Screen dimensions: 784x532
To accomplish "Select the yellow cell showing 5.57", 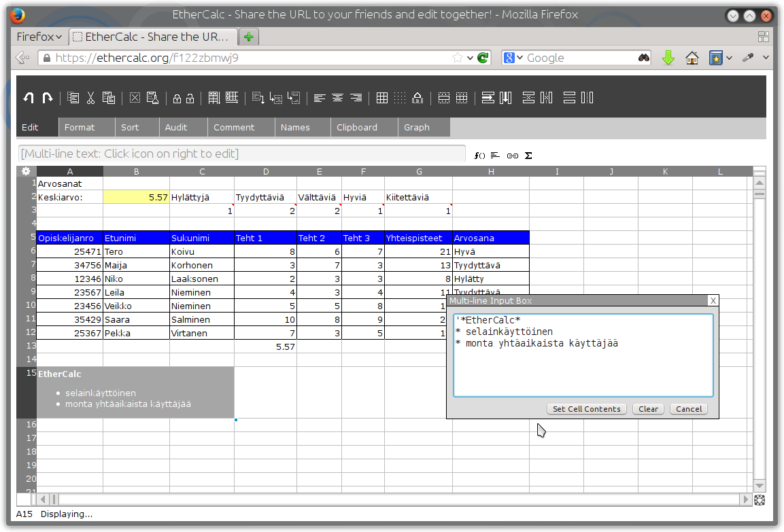I will pyautogui.click(x=136, y=197).
